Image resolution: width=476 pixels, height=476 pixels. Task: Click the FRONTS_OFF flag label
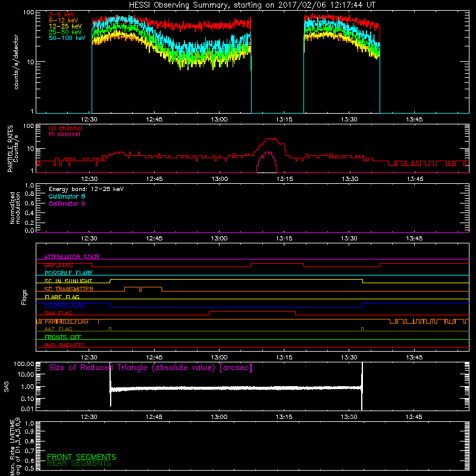point(63,337)
